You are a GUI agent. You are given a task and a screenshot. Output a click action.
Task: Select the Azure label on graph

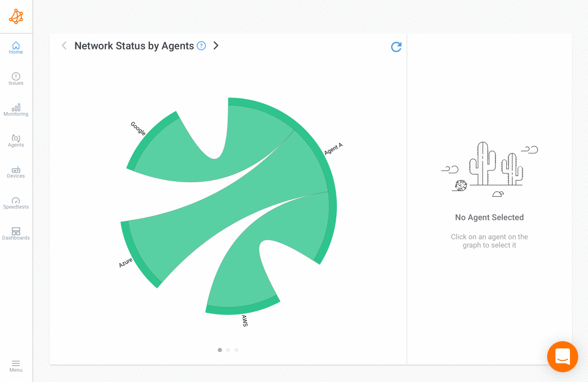point(126,263)
